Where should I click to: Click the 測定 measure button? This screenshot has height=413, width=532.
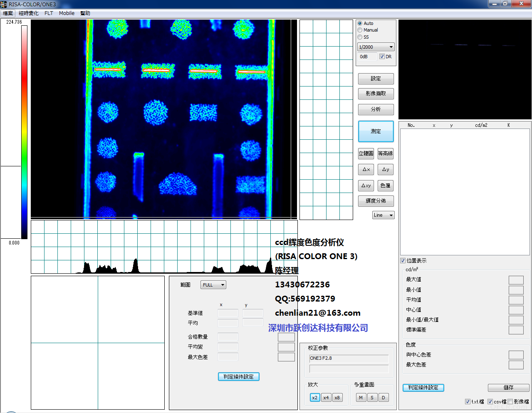coord(376,131)
